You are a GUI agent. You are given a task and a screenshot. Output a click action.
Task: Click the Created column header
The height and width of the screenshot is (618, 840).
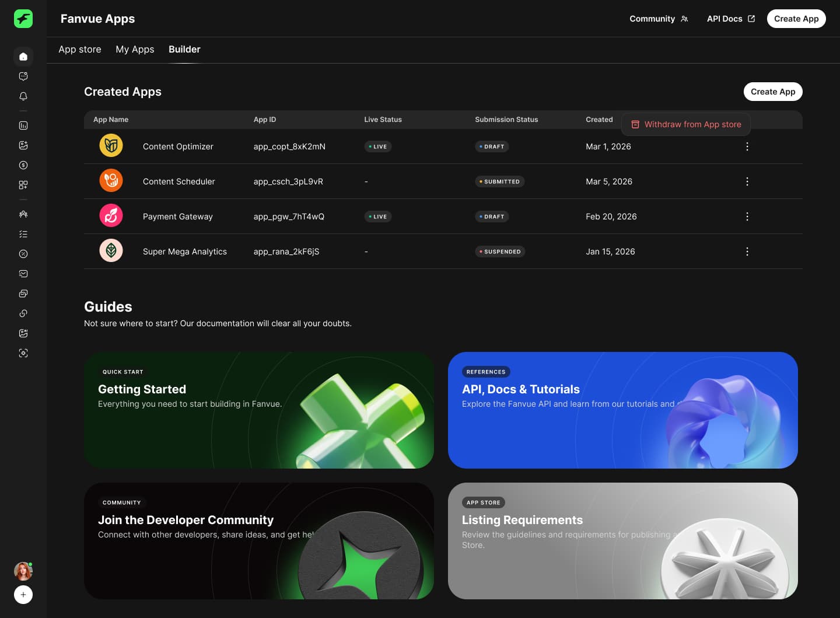pos(599,120)
